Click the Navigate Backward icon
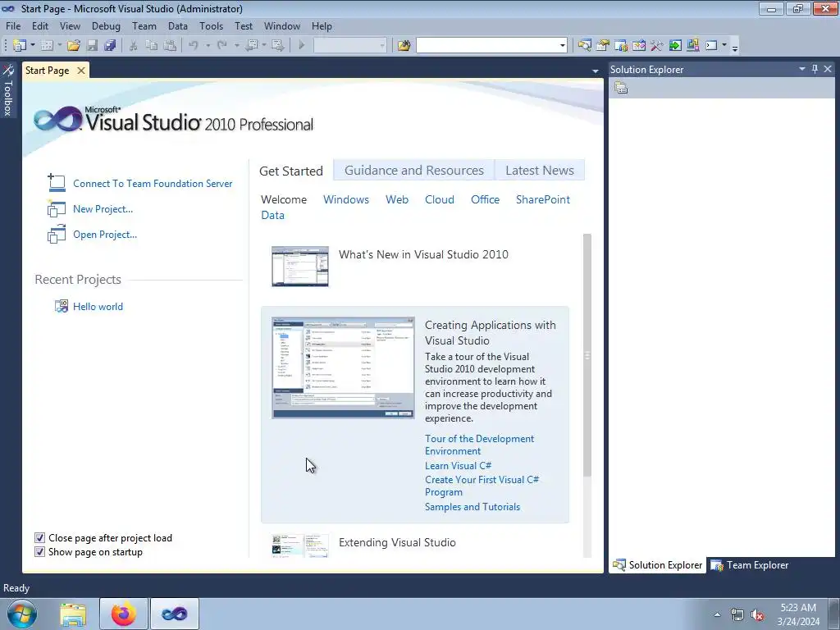 pyautogui.click(x=251, y=46)
